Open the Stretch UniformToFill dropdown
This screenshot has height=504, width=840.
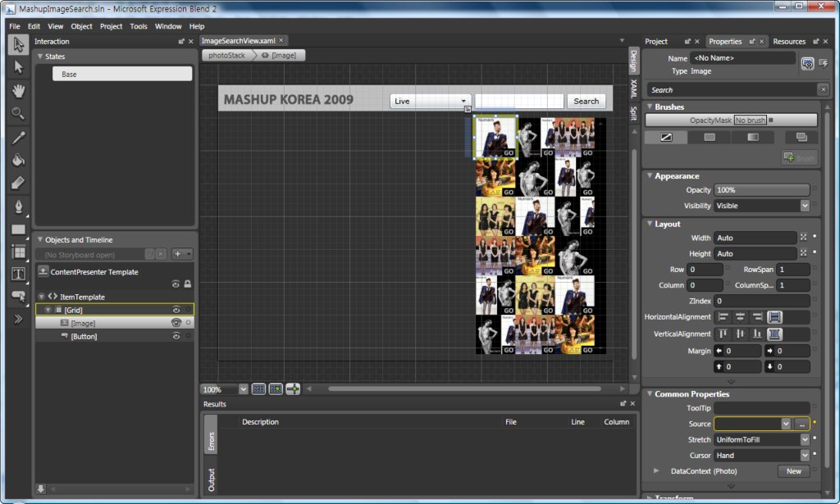(x=805, y=439)
